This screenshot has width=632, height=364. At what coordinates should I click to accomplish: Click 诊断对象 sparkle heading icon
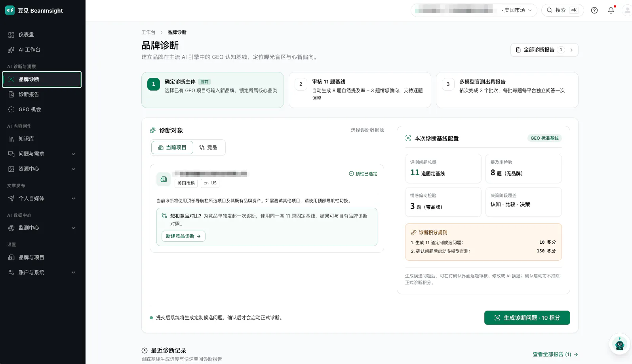[x=153, y=131]
